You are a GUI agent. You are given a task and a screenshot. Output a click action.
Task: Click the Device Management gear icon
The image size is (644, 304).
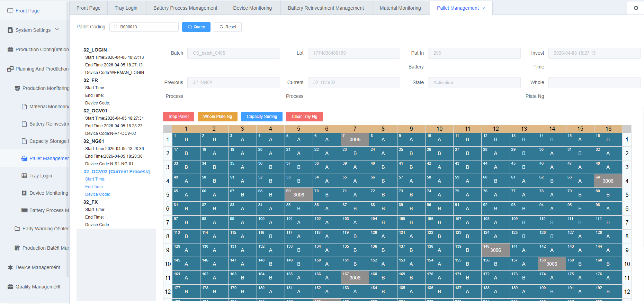[10, 267]
